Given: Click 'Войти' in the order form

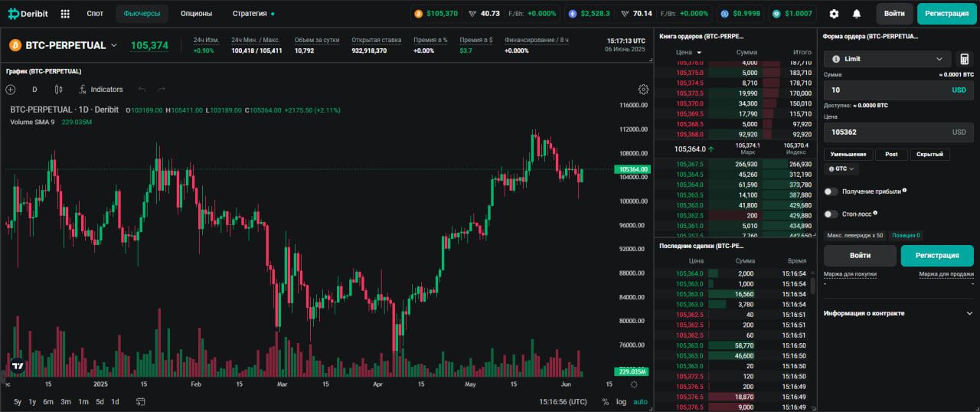Looking at the screenshot, I should pyautogui.click(x=860, y=256).
